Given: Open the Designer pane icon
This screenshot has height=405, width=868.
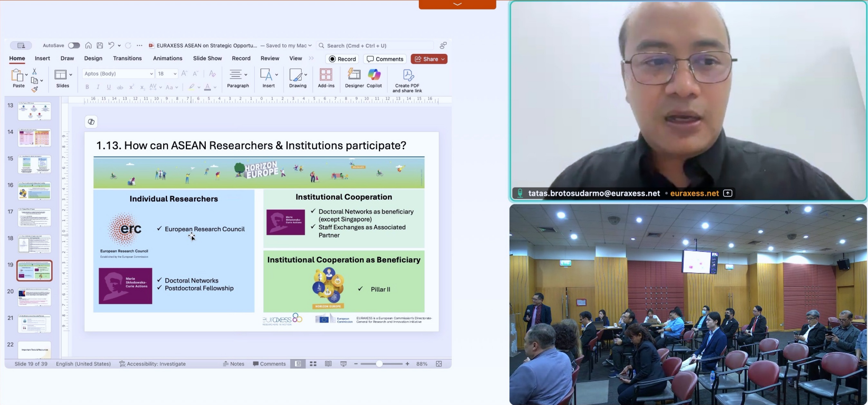Looking at the screenshot, I should point(354,75).
